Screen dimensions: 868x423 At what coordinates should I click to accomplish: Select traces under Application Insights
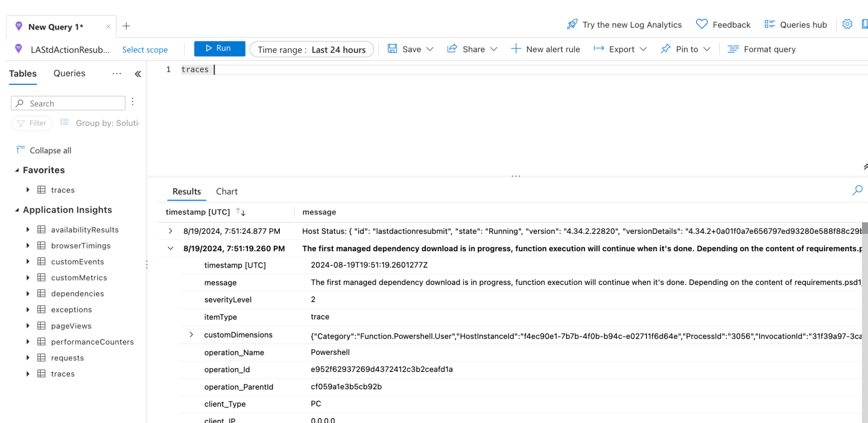[x=63, y=374]
